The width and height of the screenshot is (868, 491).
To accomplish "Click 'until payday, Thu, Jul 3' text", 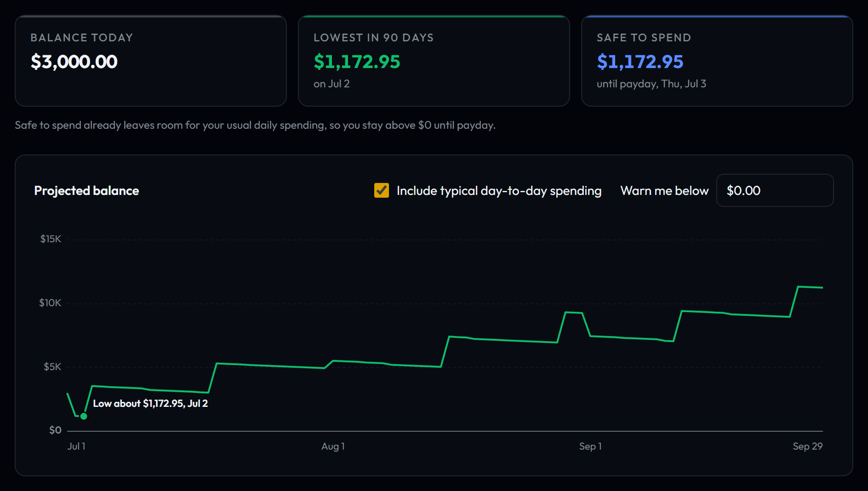I will (x=651, y=84).
